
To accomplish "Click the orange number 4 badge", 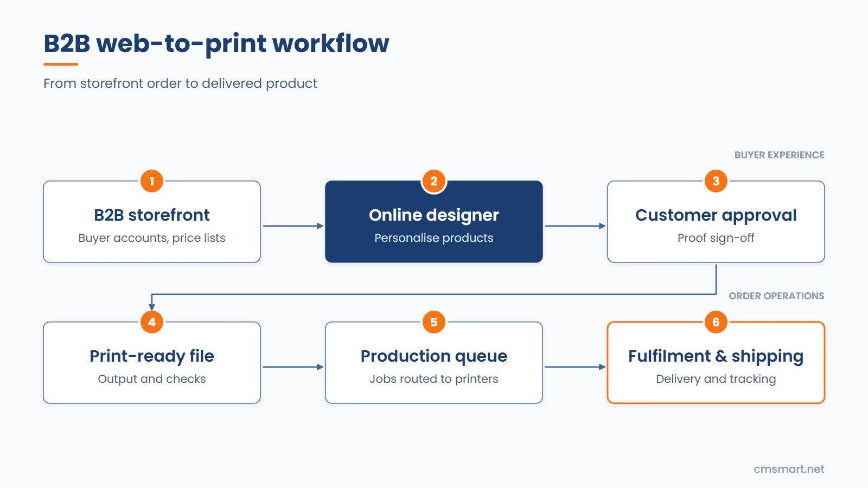I will 152,322.
